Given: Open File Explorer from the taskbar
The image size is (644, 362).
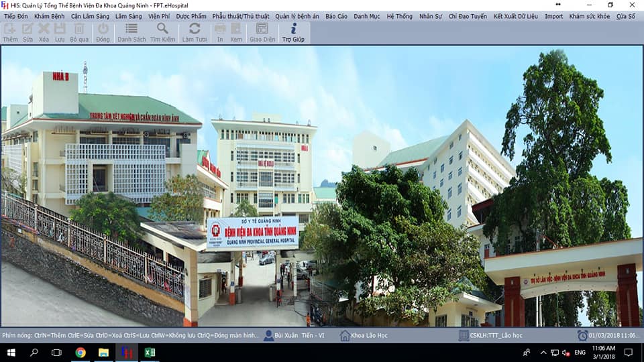Looking at the screenshot, I should coord(103,353).
